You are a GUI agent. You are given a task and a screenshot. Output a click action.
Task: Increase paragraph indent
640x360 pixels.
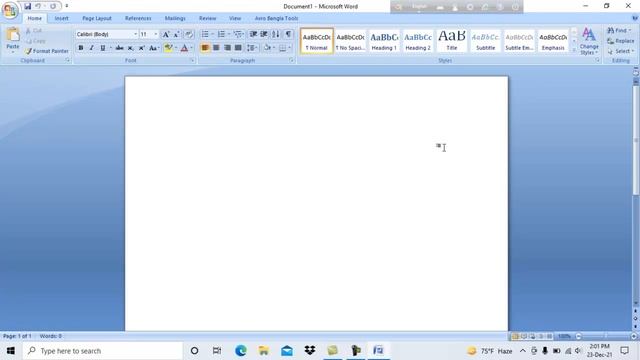[264, 34]
